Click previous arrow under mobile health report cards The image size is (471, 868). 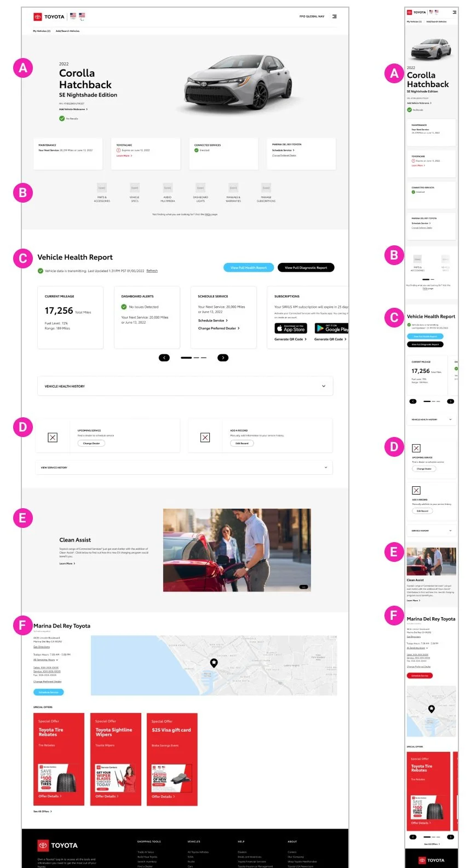click(x=413, y=401)
